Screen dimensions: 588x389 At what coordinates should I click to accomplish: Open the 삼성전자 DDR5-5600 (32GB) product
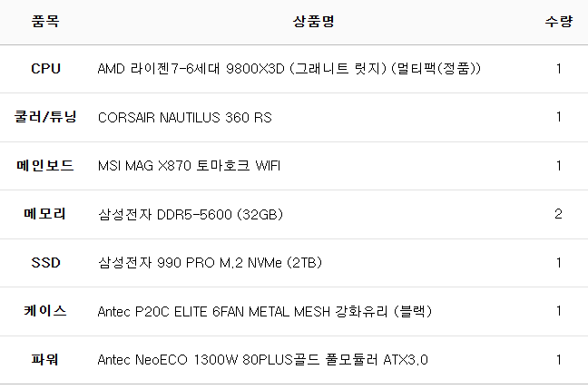click(191, 214)
